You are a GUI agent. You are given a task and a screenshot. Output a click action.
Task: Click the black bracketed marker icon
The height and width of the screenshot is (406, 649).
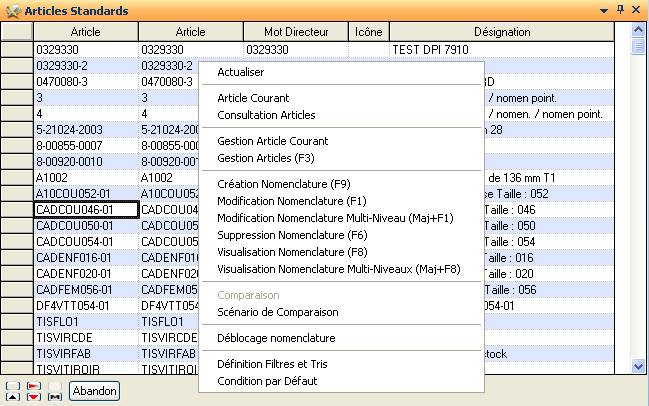pos(55,398)
